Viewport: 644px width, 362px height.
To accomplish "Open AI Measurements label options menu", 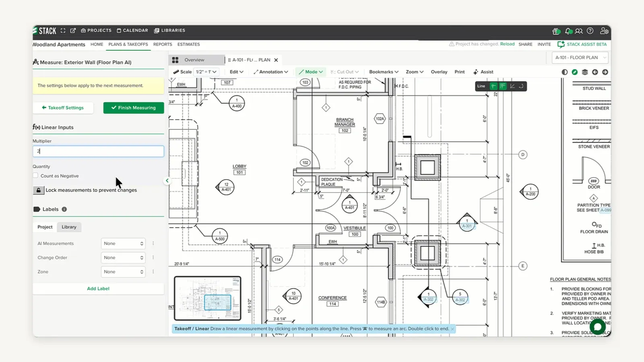I will (x=153, y=243).
